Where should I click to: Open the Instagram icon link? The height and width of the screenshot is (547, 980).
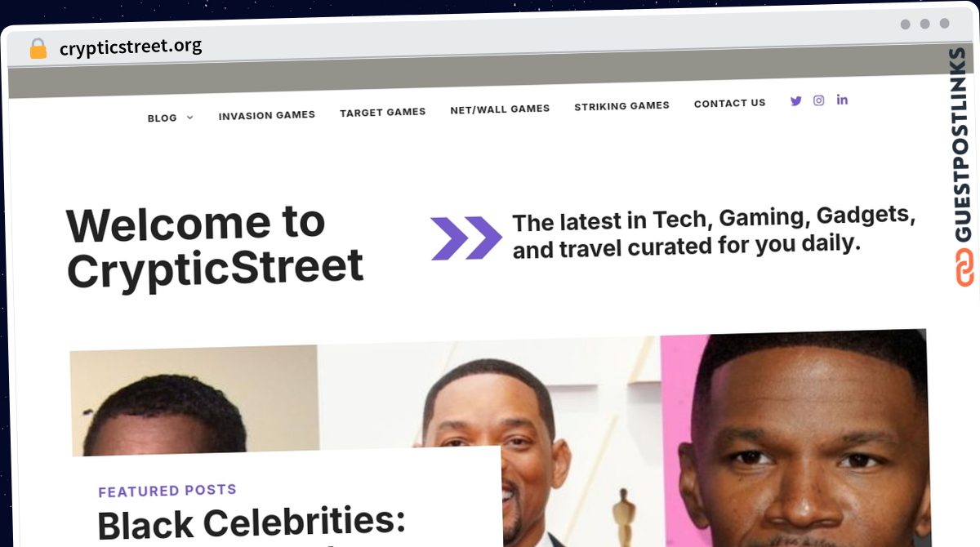pyautogui.click(x=819, y=100)
